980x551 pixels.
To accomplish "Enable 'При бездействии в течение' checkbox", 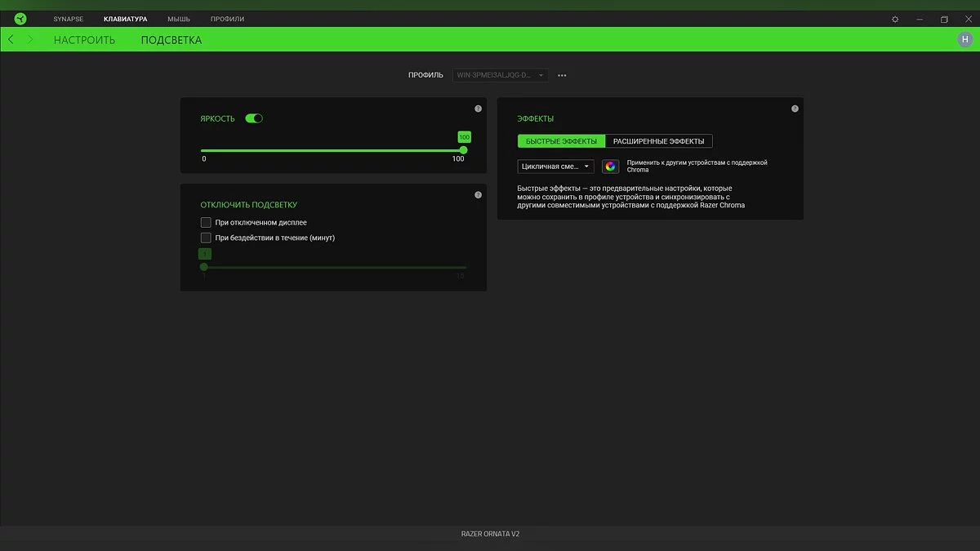I will (x=206, y=238).
